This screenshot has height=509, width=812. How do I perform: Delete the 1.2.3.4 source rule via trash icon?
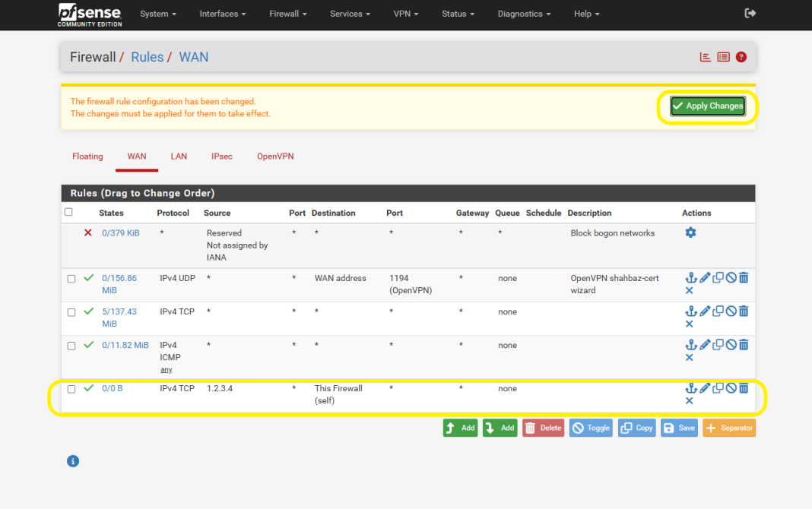click(744, 388)
